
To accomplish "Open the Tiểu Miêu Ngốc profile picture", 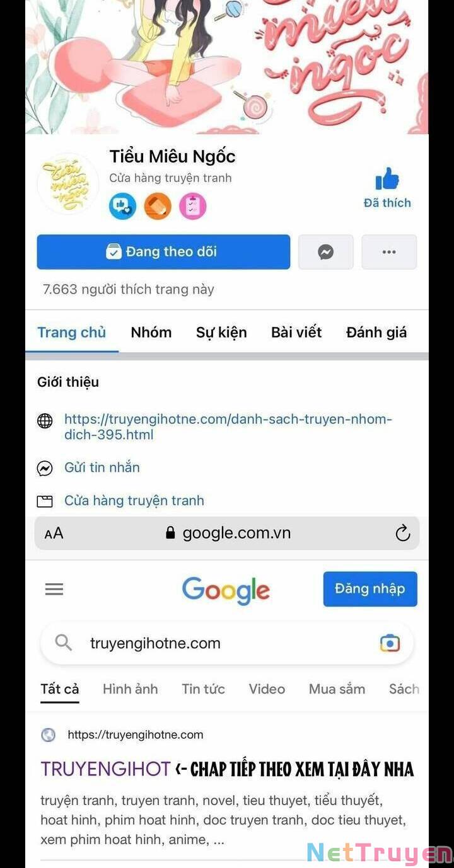I will [x=68, y=183].
